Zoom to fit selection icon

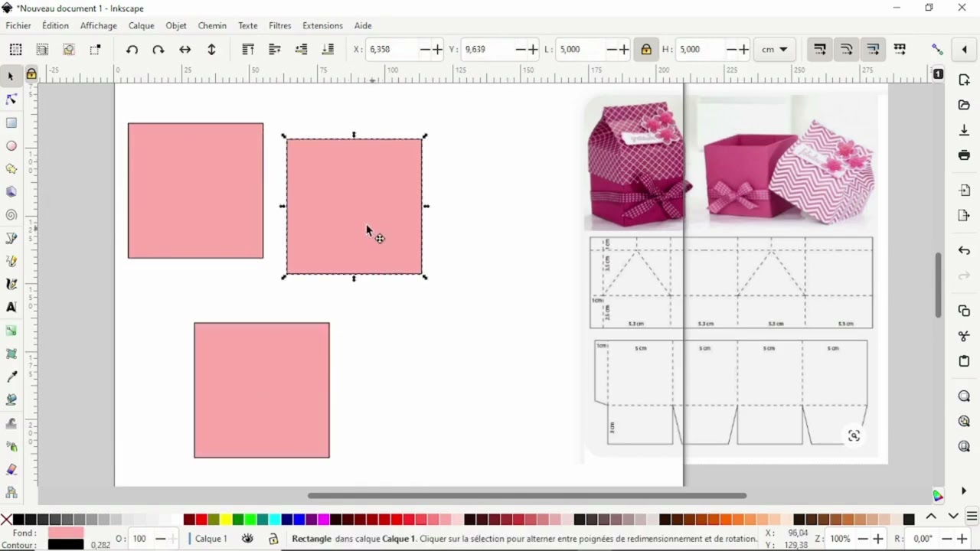(964, 396)
